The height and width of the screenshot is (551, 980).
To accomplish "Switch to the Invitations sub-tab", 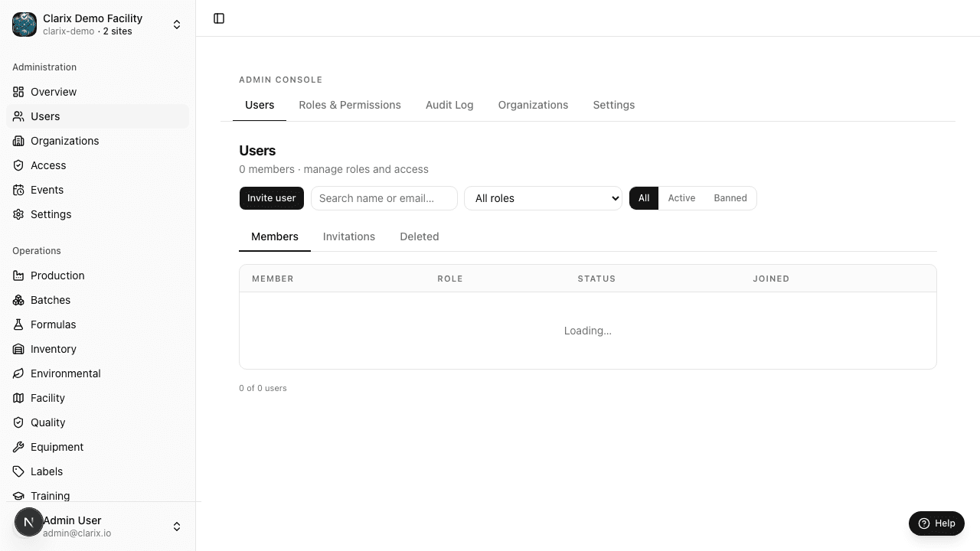I will (349, 236).
